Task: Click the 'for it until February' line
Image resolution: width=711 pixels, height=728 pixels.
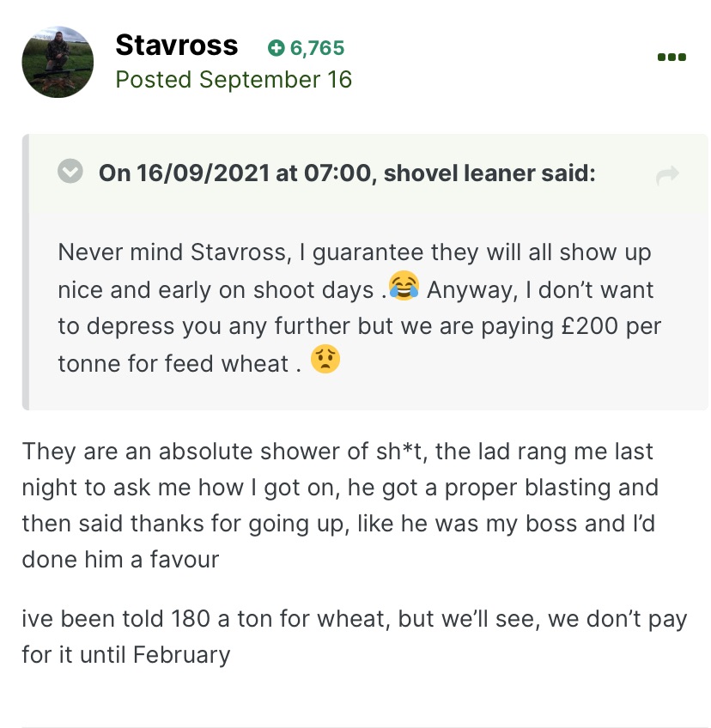Action: (126, 655)
